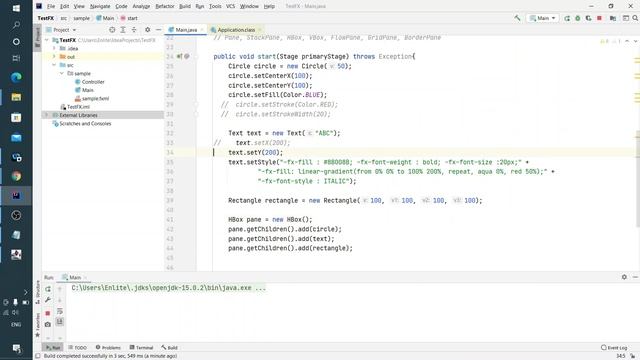Viewport: 640px width, 360px height.
Task: Click the green Debug bug icon
Action: pyautogui.click(x=578, y=18)
